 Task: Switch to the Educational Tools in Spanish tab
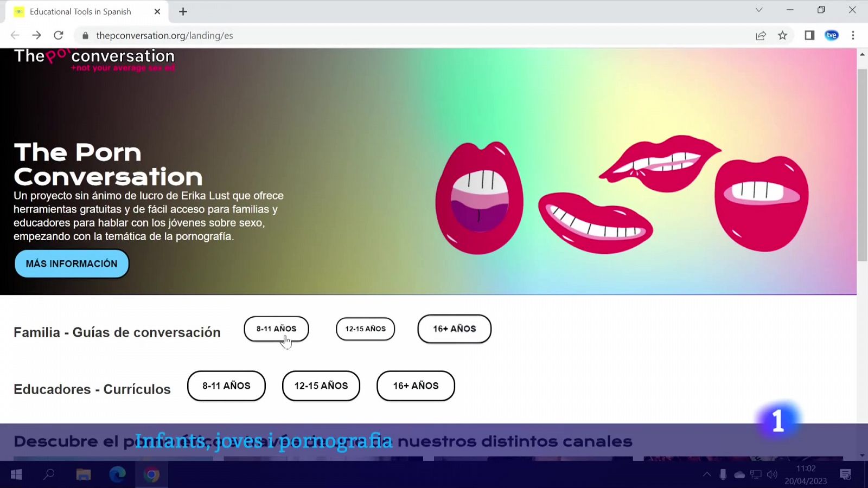click(81, 11)
